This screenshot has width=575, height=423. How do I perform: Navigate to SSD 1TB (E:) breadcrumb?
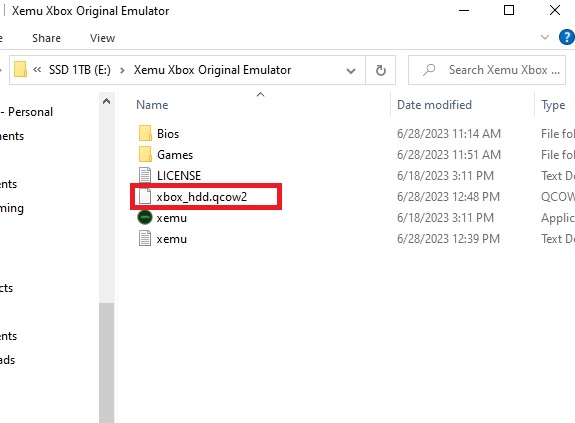pos(80,70)
